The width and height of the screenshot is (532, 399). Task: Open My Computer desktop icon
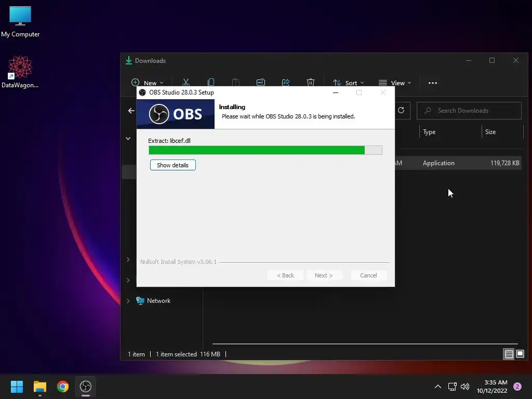click(x=20, y=22)
